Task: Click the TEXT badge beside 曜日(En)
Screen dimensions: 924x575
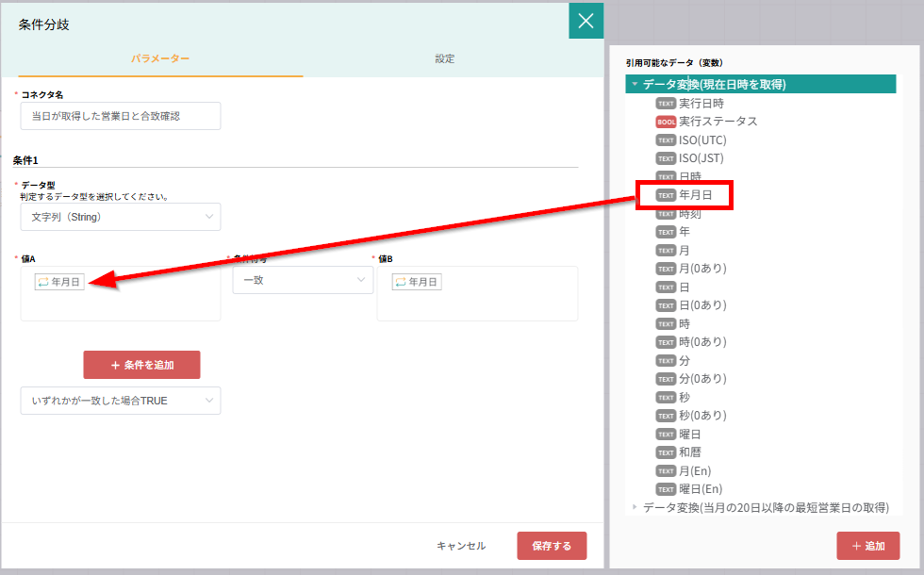Action: click(666, 489)
